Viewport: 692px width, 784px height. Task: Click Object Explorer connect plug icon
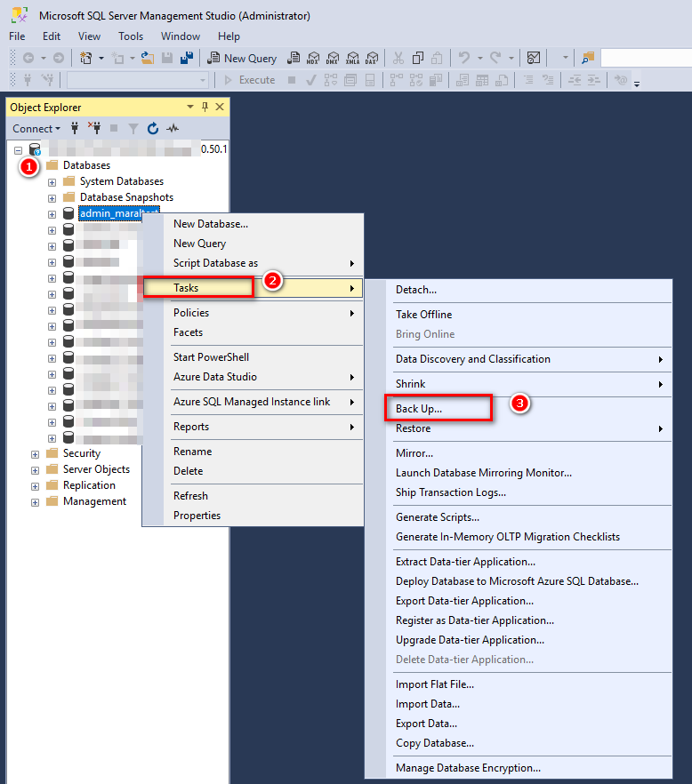click(75, 129)
